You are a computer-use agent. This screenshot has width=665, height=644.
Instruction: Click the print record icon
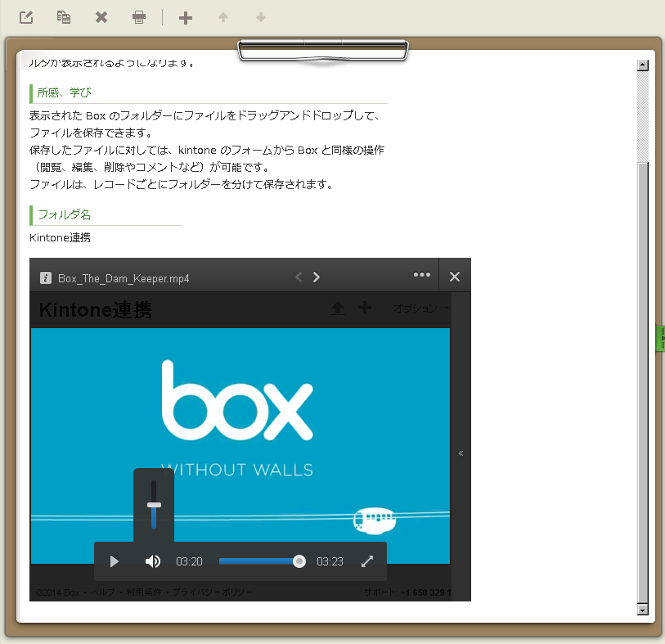(139, 17)
